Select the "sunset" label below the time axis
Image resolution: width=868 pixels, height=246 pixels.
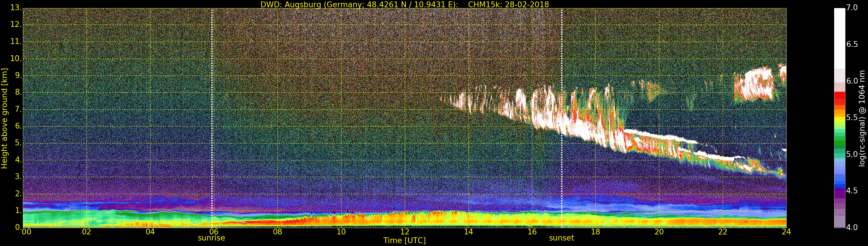561,238
